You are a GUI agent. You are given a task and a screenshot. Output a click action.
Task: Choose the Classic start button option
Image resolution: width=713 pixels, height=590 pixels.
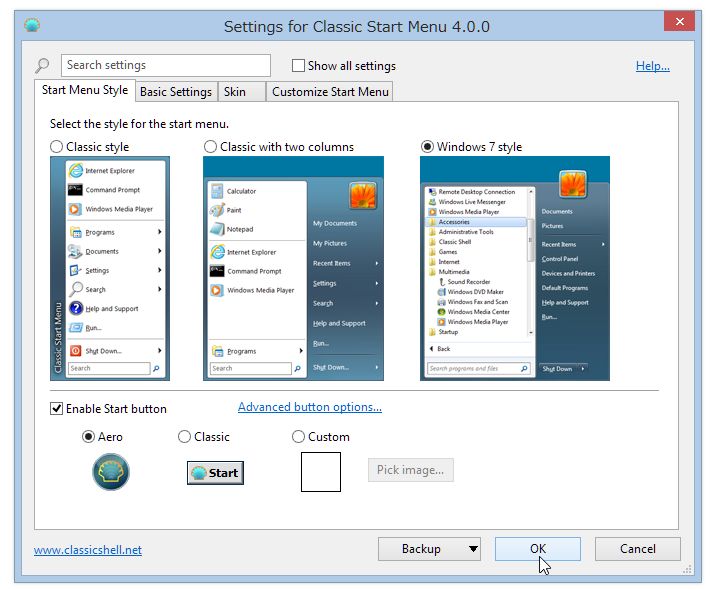(x=184, y=437)
